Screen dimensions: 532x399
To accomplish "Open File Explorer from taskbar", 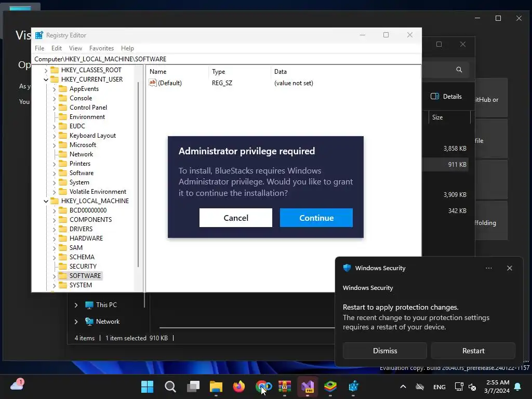I will [x=216, y=387].
